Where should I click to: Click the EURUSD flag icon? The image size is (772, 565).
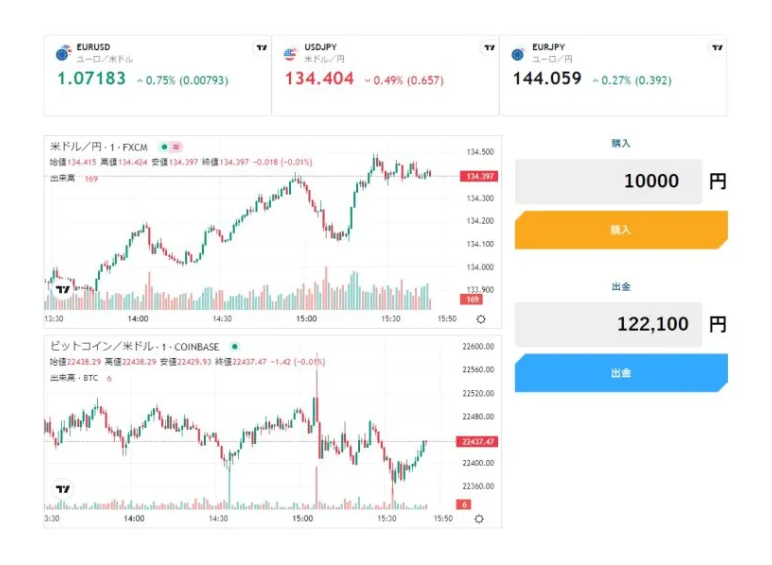pos(63,53)
